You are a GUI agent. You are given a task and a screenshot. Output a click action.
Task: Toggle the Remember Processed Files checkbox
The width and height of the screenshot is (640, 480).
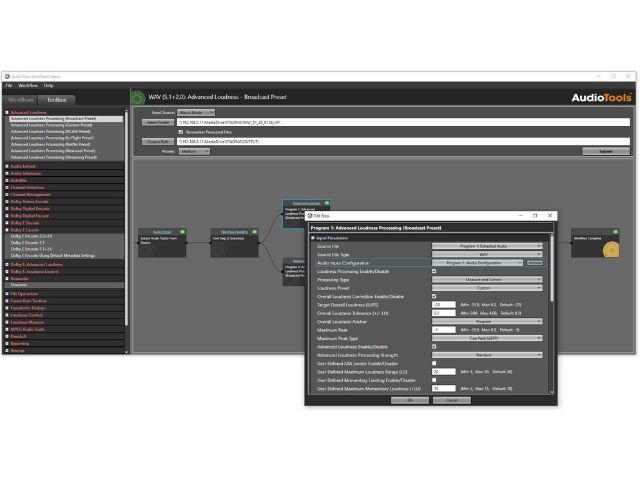[181, 132]
